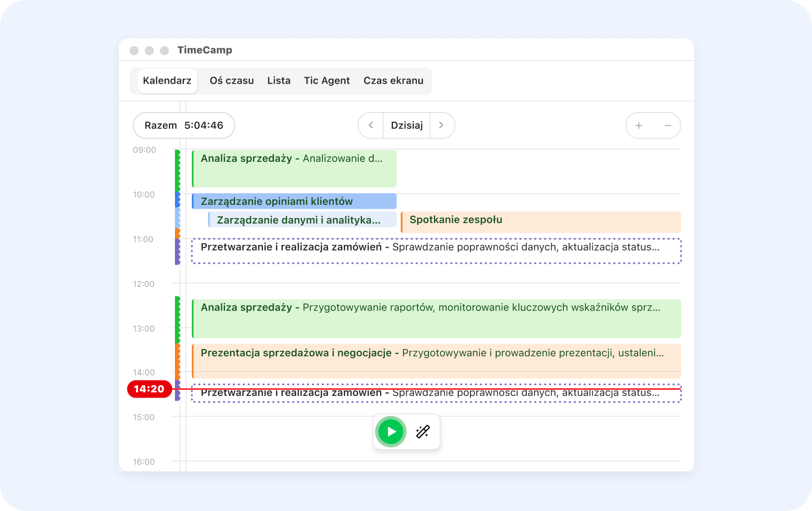Go to next day with right chevron
The height and width of the screenshot is (511, 812).
click(x=441, y=126)
